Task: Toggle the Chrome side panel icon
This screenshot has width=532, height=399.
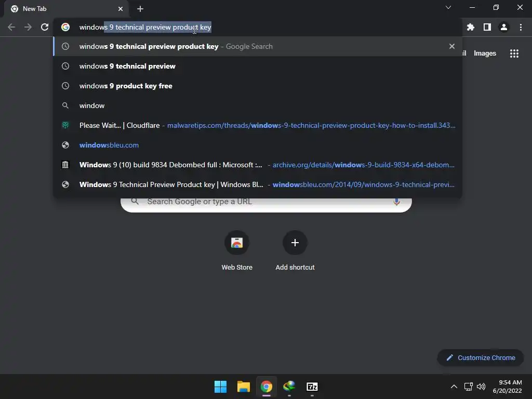Action: pyautogui.click(x=487, y=27)
